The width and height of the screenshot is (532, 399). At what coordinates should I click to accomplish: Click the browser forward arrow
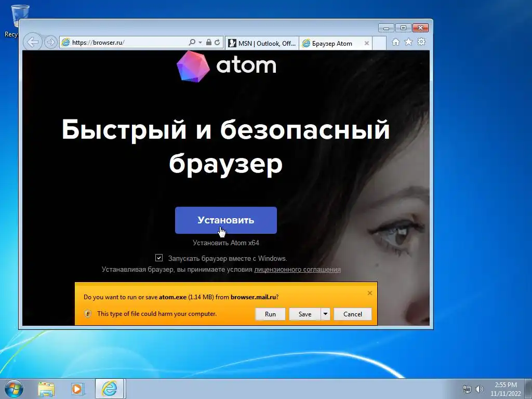pos(50,43)
